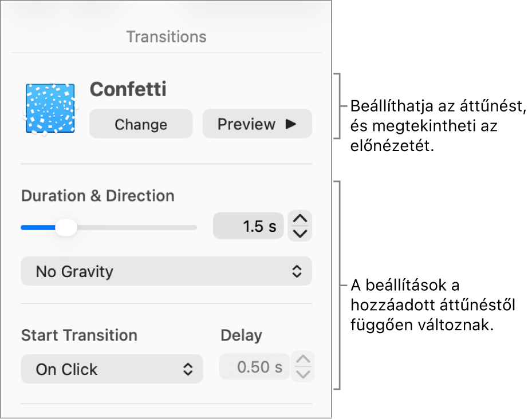Image resolution: width=532 pixels, height=419 pixels.
Task: Click the duration slider thumb
Action: [x=67, y=227]
